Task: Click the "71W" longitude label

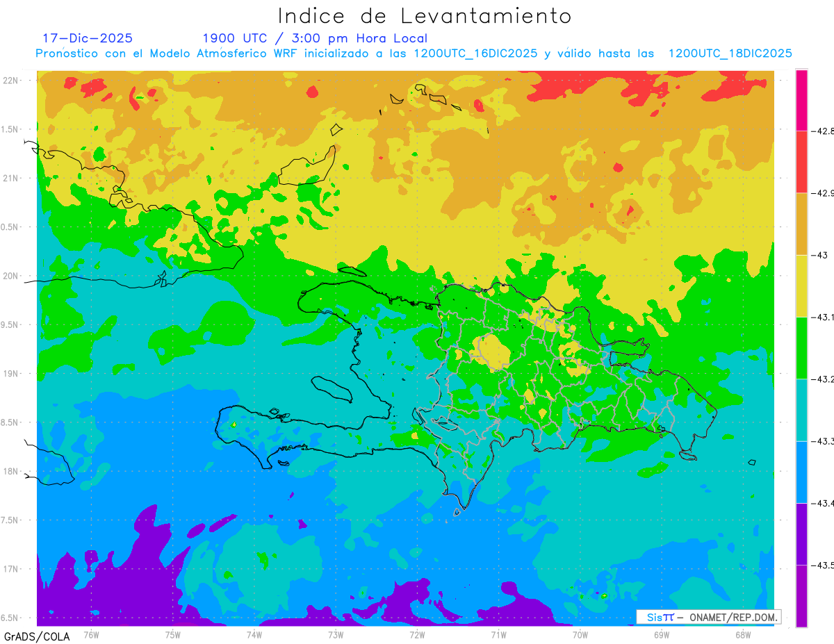Action: [498, 634]
